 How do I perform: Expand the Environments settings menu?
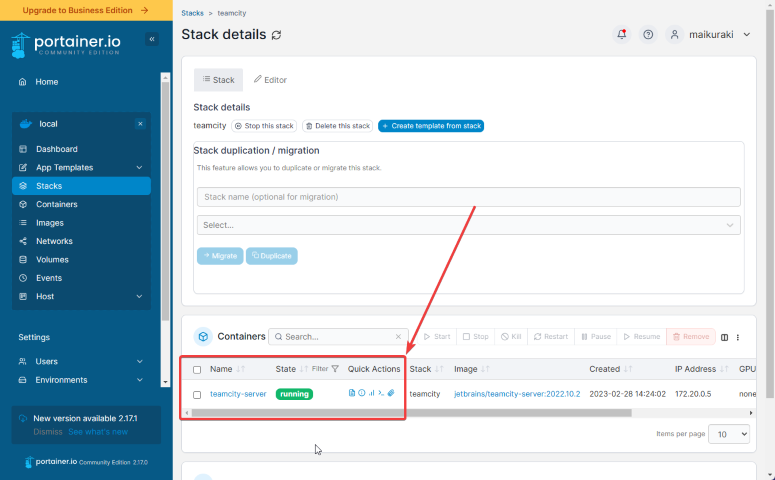point(82,380)
